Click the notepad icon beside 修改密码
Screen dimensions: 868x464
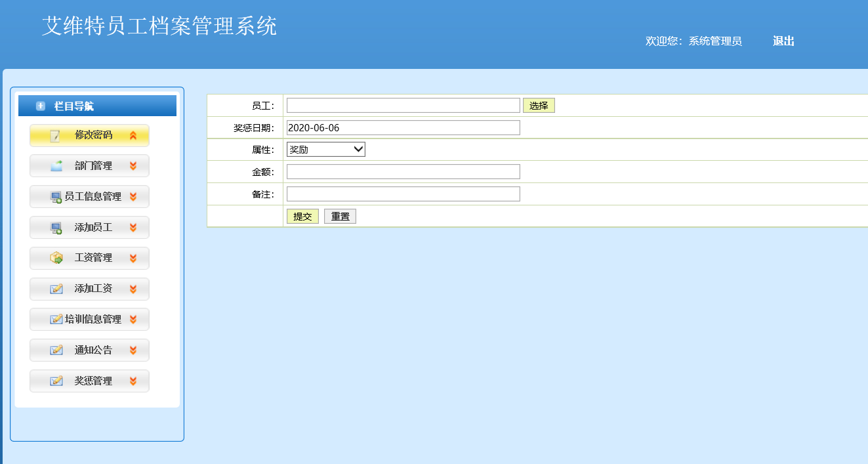point(56,136)
